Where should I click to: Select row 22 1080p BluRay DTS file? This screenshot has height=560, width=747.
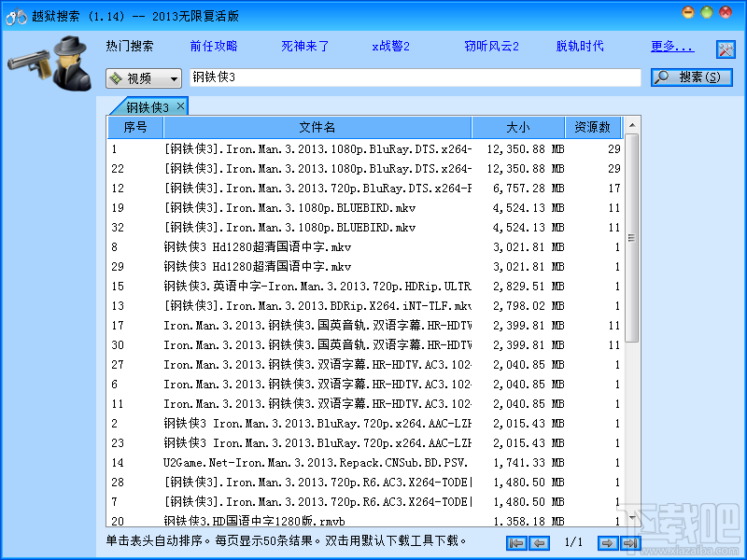(x=366, y=169)
